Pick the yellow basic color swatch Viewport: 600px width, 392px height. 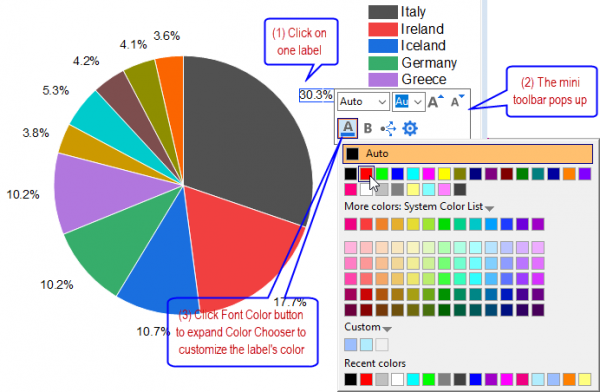tap(445, 174)
